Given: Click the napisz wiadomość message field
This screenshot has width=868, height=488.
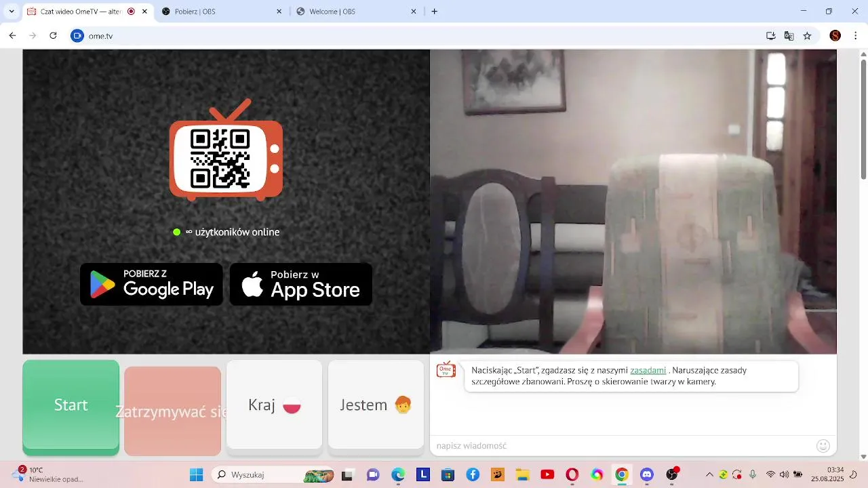Looking at the screenshot, I should pos(623,445).
